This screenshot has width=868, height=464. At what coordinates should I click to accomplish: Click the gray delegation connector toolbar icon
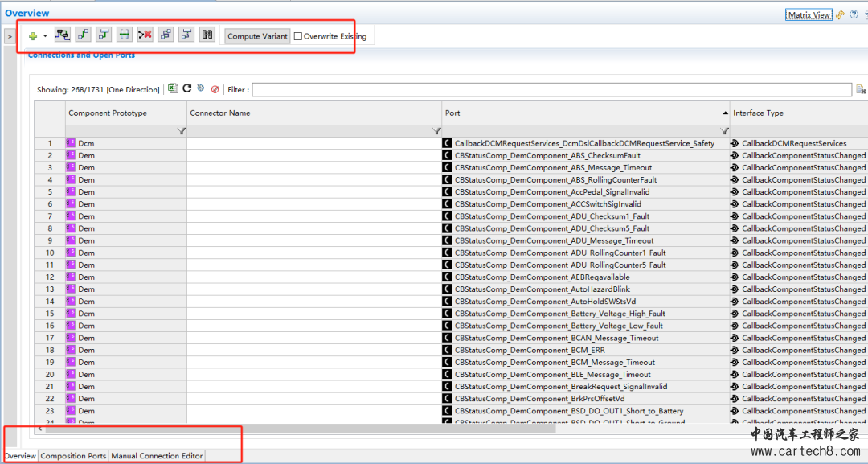(186, 35)
